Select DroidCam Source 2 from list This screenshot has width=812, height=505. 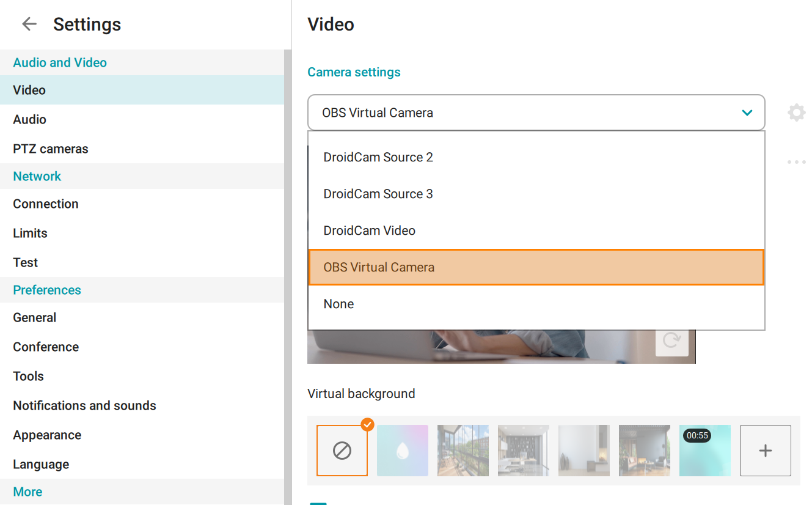pos(378,157)
